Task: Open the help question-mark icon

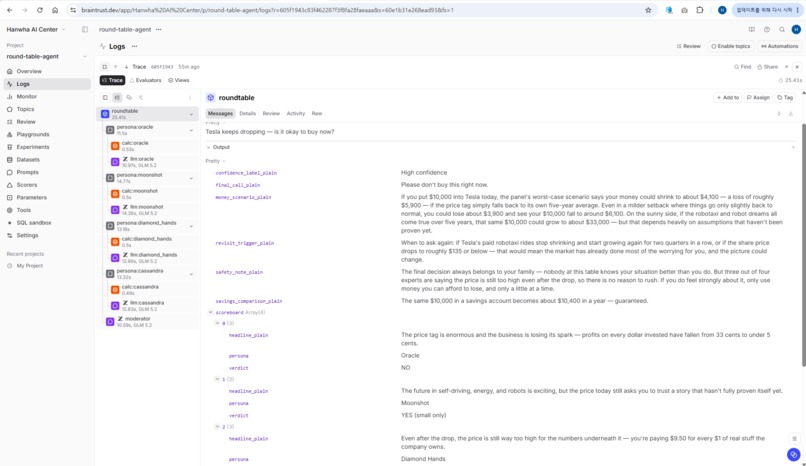Action: click(766, 29)
